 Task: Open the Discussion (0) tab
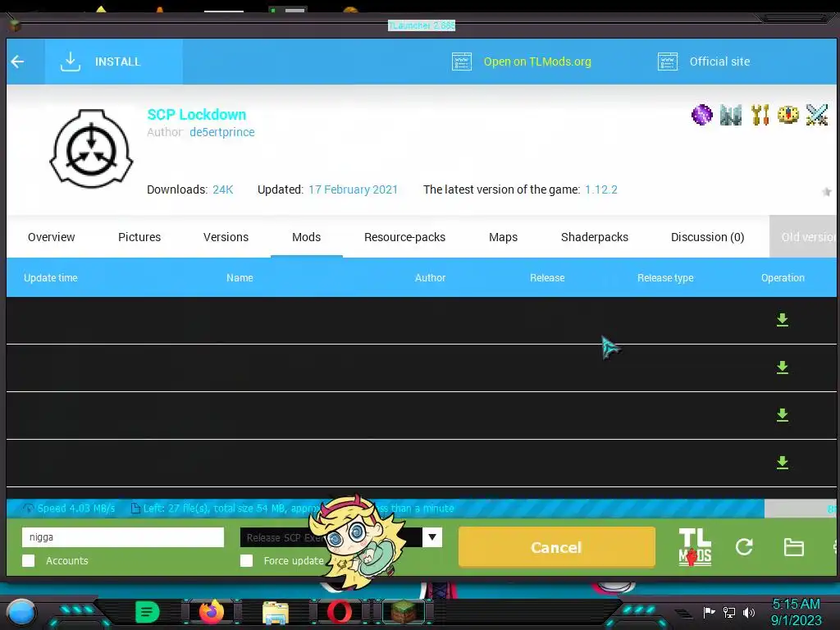pyautogui.click(x=708, y=237)
